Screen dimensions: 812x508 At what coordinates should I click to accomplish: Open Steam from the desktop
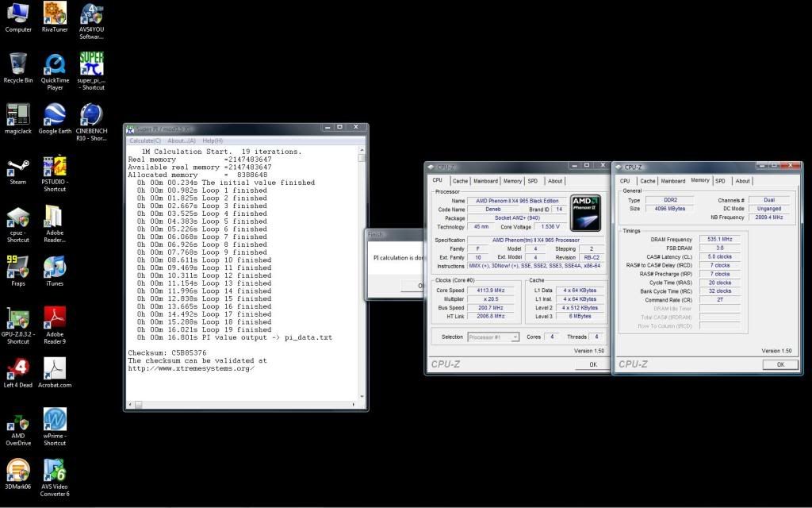pos(18,170)
